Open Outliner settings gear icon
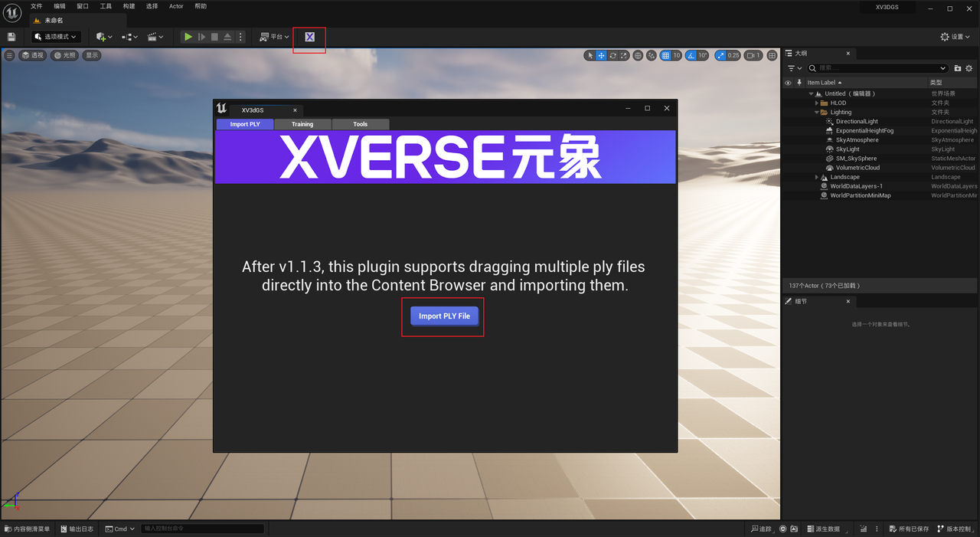This screenshot has width=980, height=537. [971, 68]
